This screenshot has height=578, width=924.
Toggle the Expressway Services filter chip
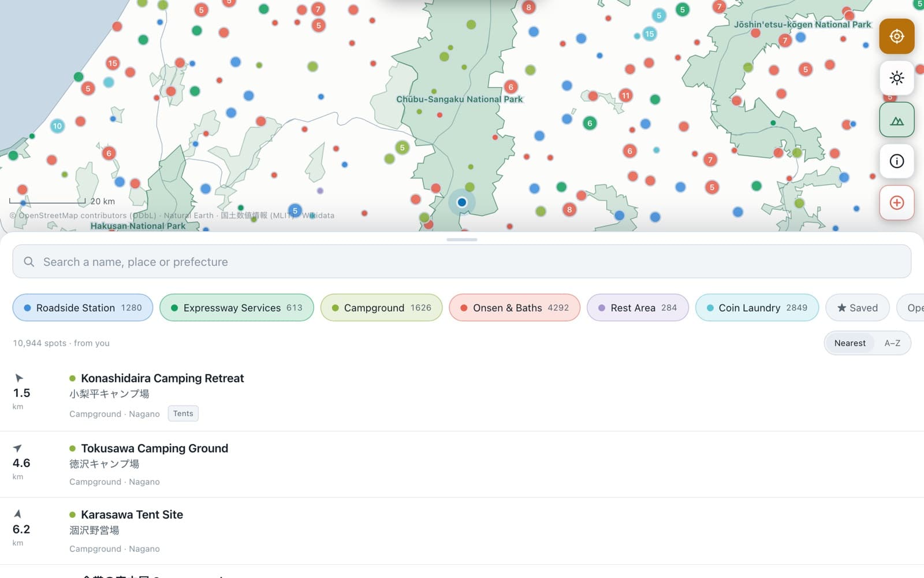[x=237, y=307]
